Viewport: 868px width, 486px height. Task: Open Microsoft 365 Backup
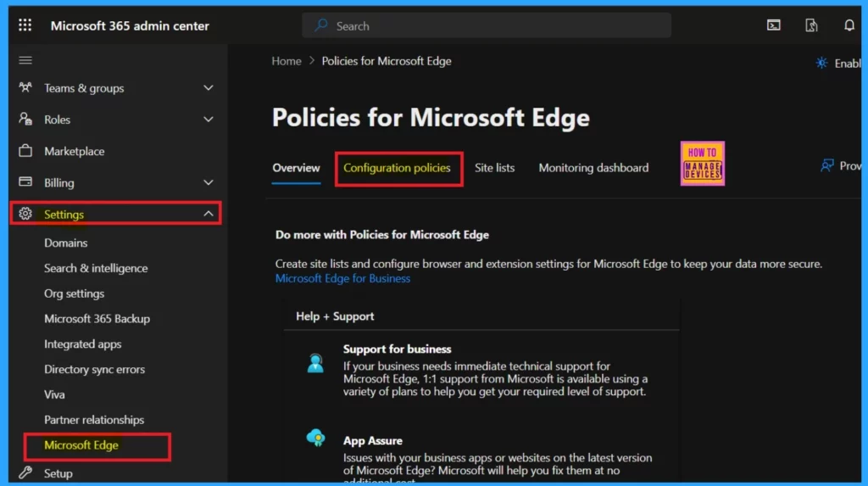click(x=97, y=319)
